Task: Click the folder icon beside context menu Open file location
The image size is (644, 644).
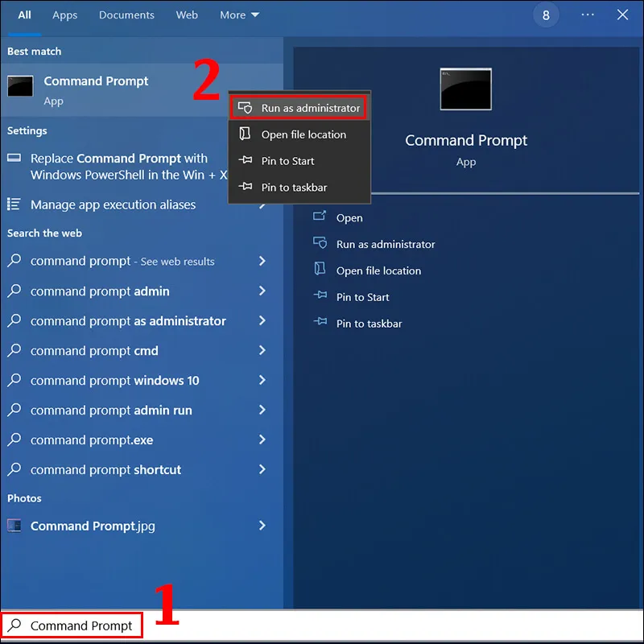Action: click(246, 134)
